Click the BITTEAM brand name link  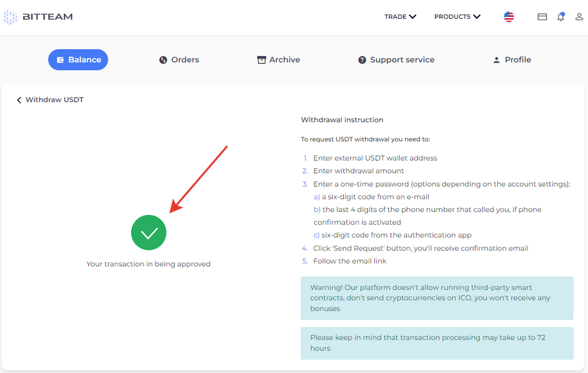[48, 17]
